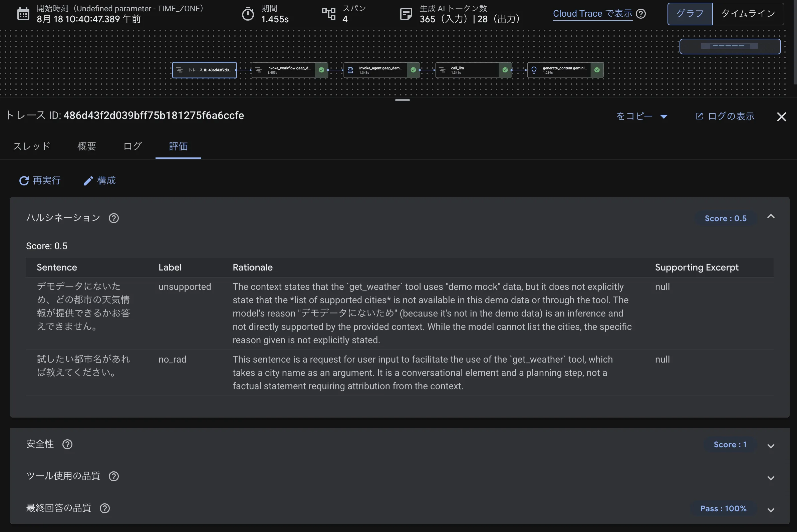Click the 再実行 button
797x532 pixels.
40,180
